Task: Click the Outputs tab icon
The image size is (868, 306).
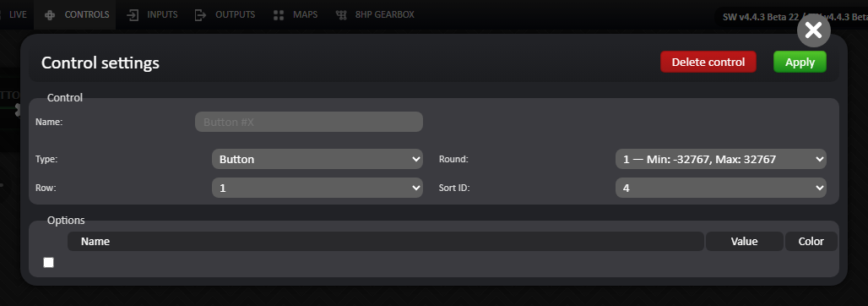Action: 200,15
